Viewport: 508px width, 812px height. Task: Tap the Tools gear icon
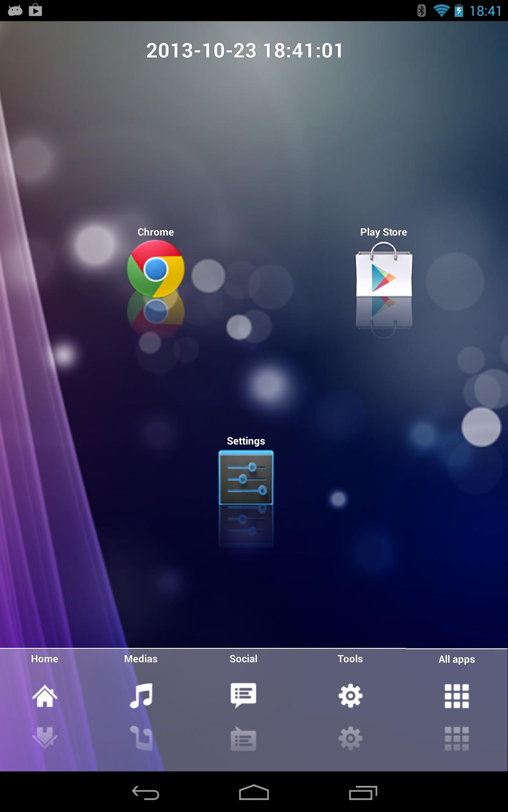tap(350, 696)
